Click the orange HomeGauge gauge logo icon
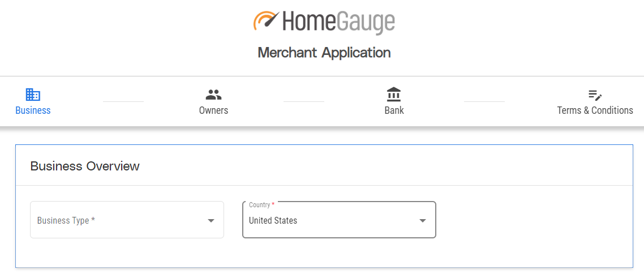 click(266, 20)
